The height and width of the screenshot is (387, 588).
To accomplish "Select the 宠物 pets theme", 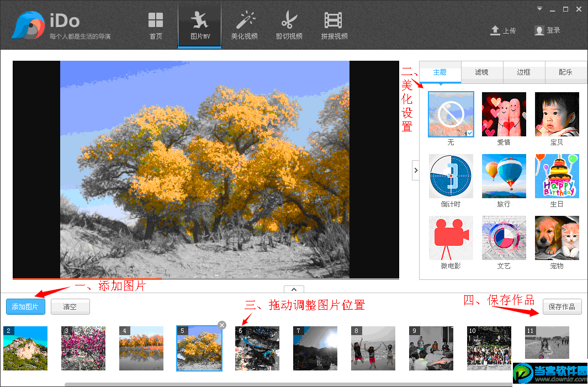I will (x=557, y=238).
